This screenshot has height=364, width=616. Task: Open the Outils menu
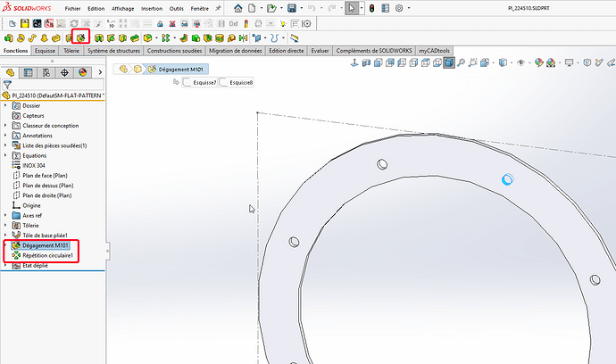[x=177, y=8]
